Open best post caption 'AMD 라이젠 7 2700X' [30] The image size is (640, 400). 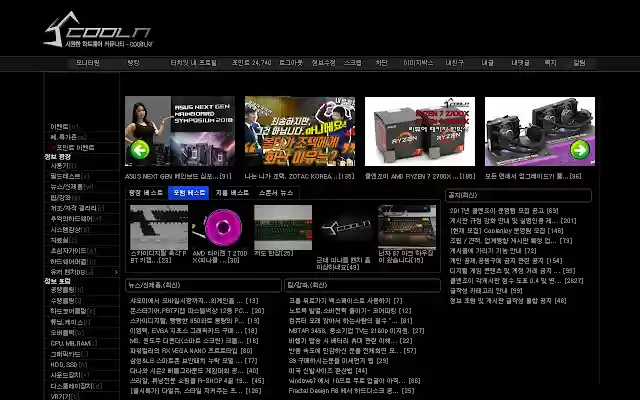pyautogui.click(x=220, y=256)
